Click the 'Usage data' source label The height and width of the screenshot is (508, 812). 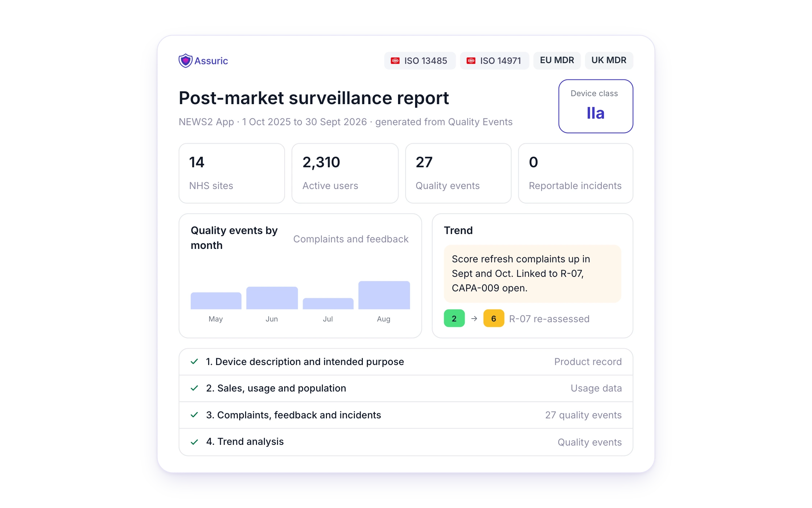596,388
